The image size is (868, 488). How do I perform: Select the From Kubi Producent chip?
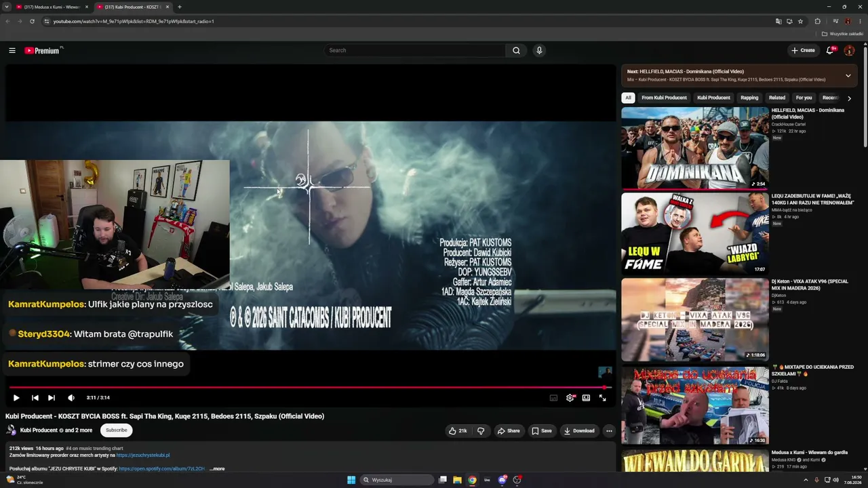click(x=664, y=98)
